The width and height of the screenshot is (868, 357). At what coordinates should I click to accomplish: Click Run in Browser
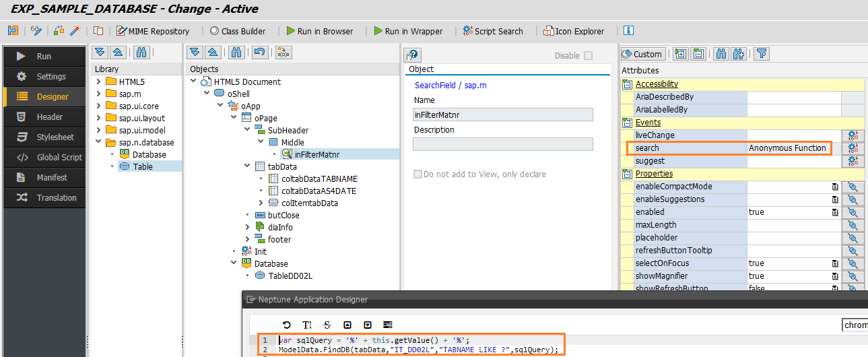pyautogui.click(x=319, y=31)
